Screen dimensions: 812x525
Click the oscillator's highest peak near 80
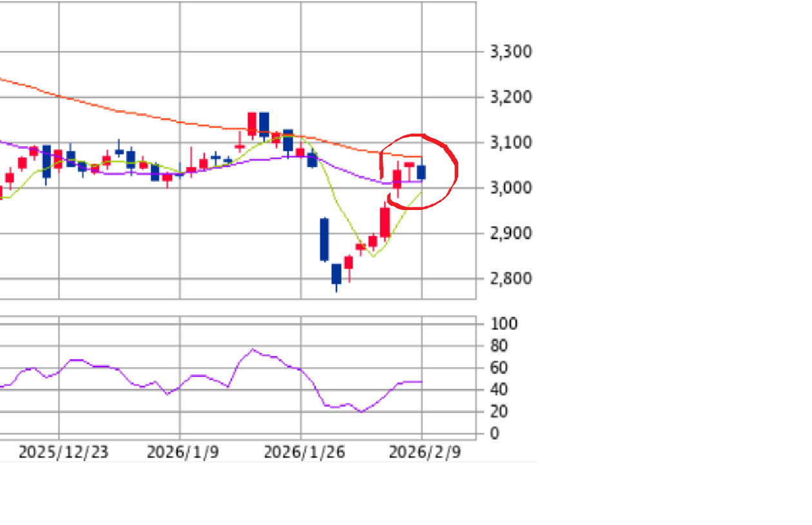252,350
